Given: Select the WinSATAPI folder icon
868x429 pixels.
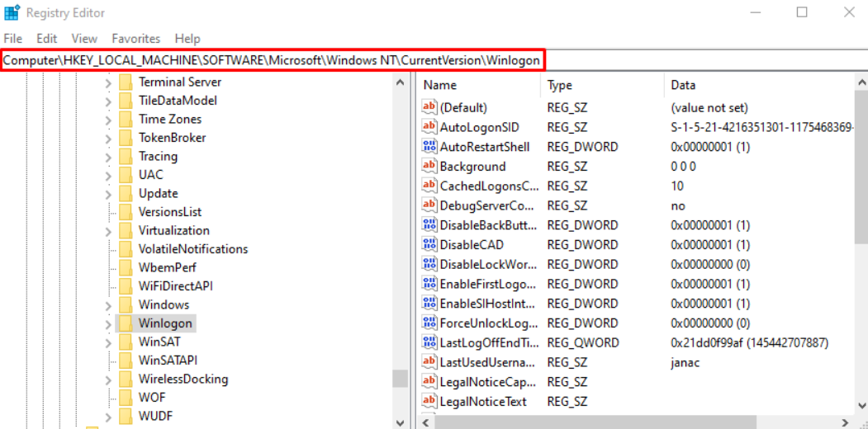Looking at the screenshot, I should pyautogui.click(x=126, y=361).
